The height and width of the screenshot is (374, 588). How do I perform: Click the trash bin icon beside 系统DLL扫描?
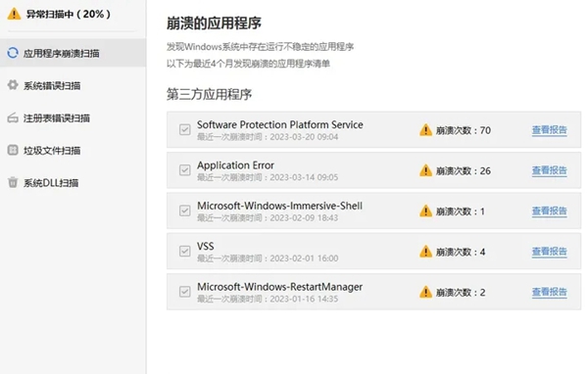pos(13,182)
